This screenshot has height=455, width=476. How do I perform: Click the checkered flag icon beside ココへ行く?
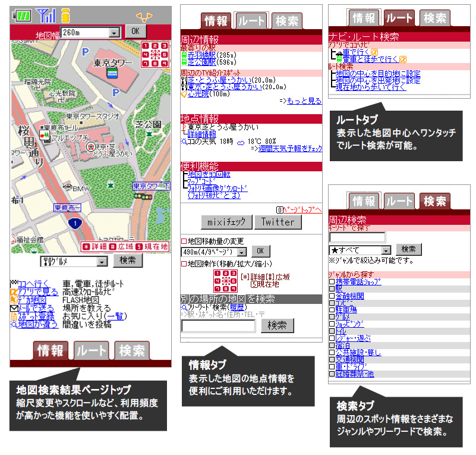[x=14, y=284]
